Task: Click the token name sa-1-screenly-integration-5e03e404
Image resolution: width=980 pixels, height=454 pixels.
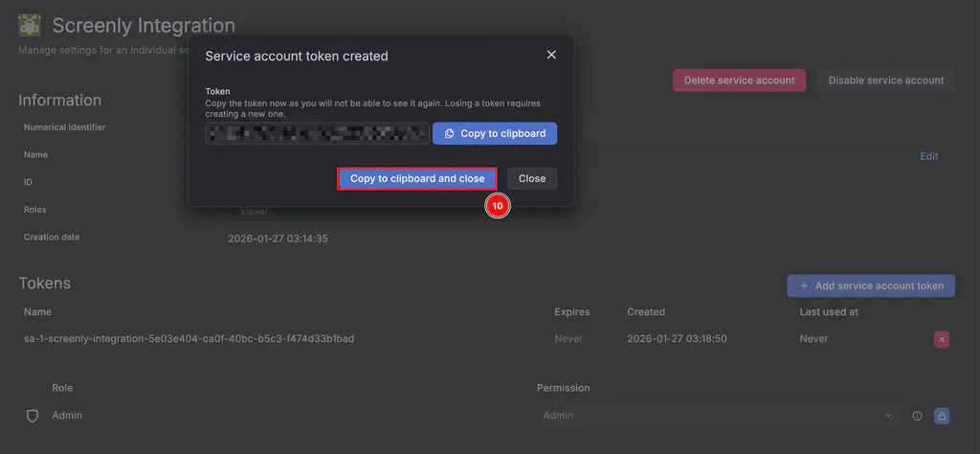Action: tap(189, 339)
